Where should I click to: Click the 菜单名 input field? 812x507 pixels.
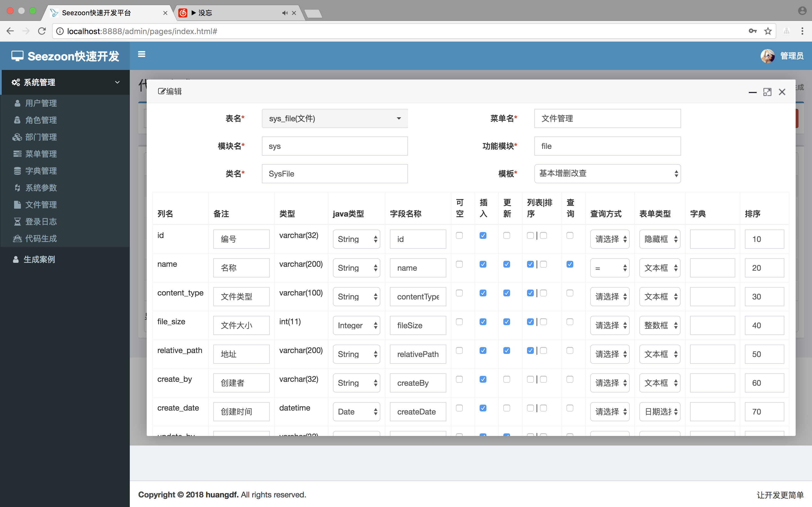607,118
